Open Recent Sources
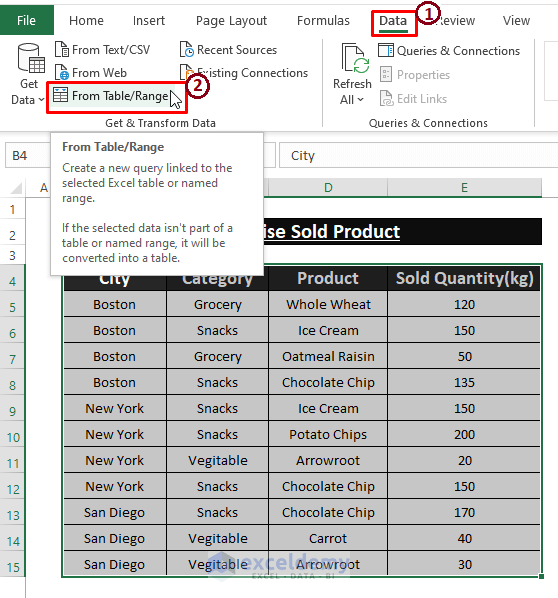Image resolution: width=558 pixels, height=598 pixels. pyautogui.click(x=228, y=50)
